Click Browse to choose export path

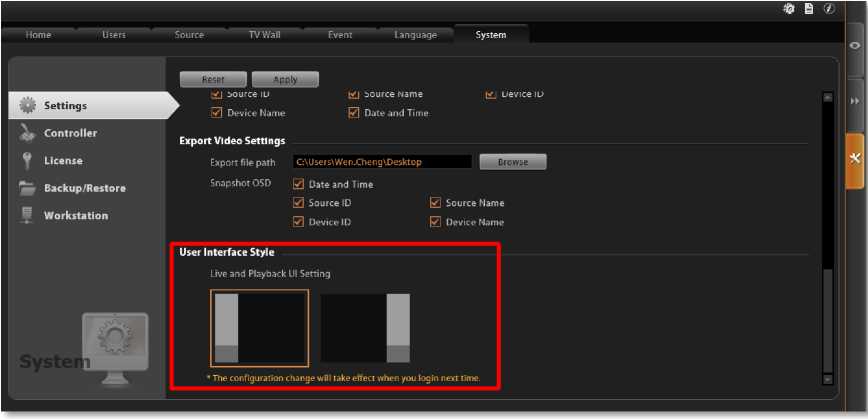point(513,162)
